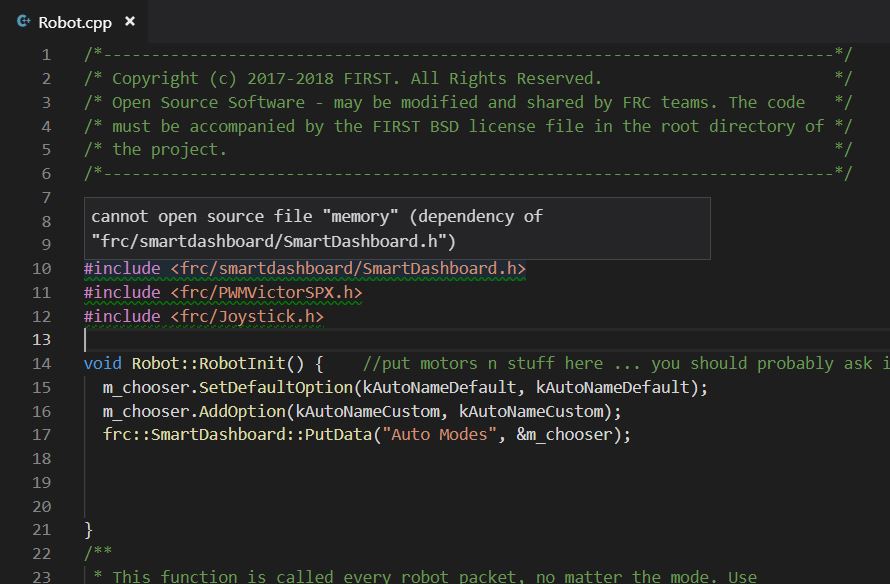The image size is (890, 584).
Task: Click the PutData method call
Action: 338,434
